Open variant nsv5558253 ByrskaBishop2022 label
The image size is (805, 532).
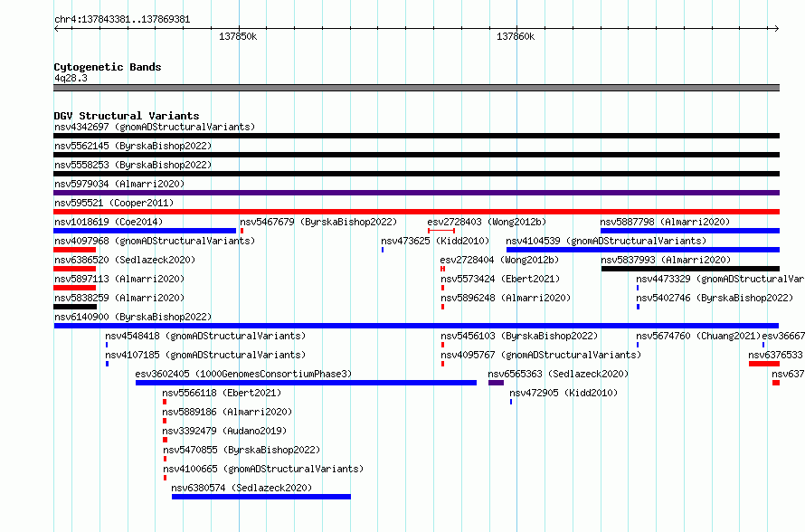pos(133,165)
